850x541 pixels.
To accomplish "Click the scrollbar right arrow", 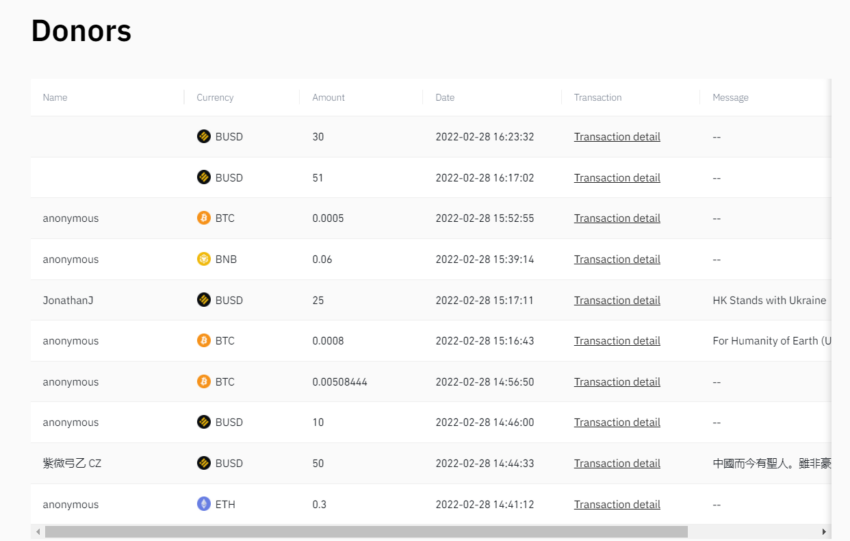I will coord(824,532).
